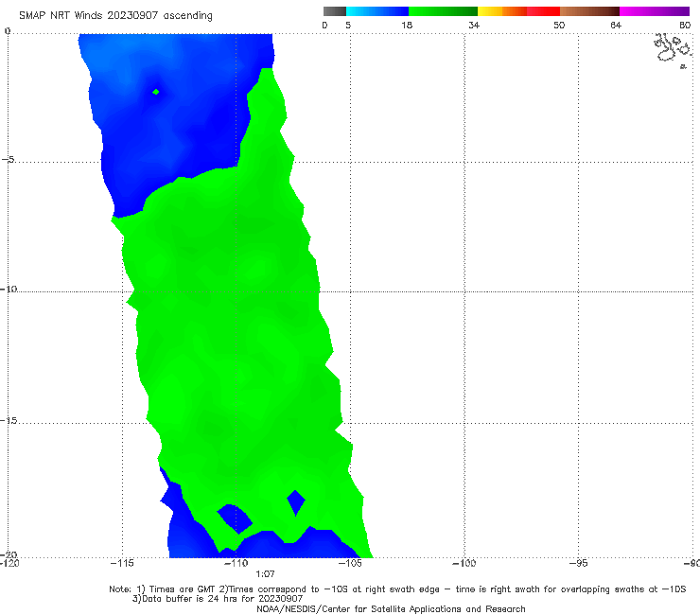This screenshot has height=615, width=700.
Task: Click the blue oval patch near -110 longitude
Action: click(x=235, y=518)
